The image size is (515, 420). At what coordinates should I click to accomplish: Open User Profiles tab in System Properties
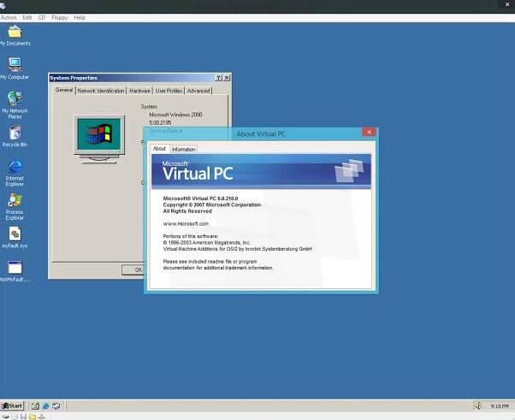[169, 91]
